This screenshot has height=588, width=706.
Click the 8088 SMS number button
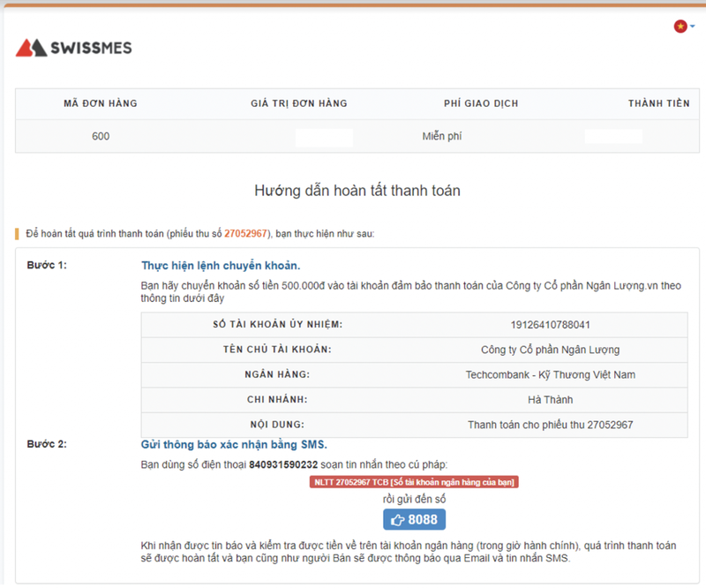(x=414, y=519)
